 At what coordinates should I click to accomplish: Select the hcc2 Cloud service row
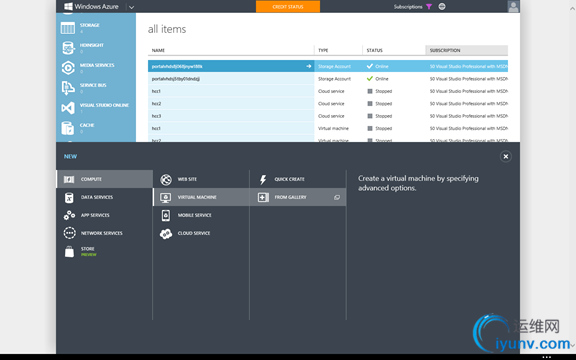[x=328, y=104]
